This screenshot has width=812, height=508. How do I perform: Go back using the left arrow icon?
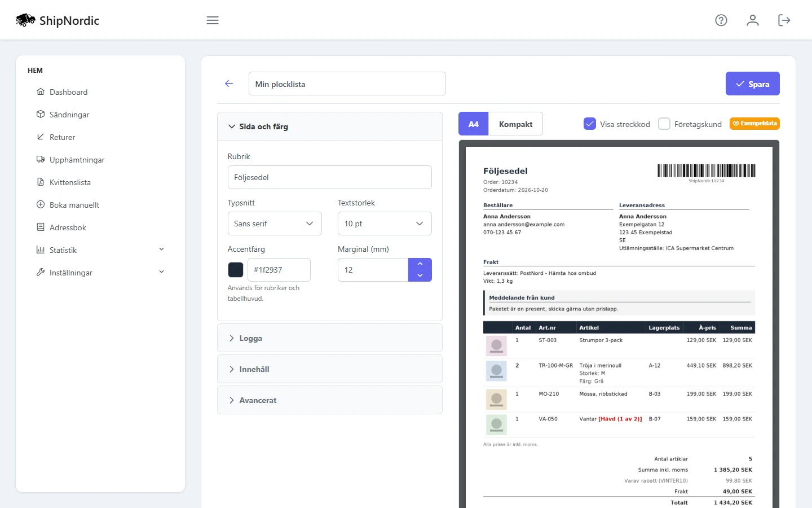tap(229, 84)
